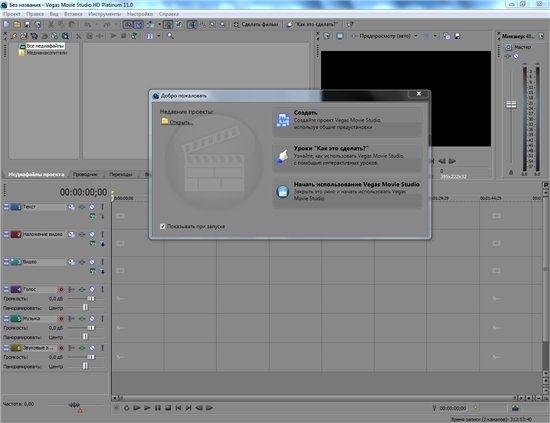
Task: Click track FX icon on 'Голос' track
Action: tap(82, 289)
